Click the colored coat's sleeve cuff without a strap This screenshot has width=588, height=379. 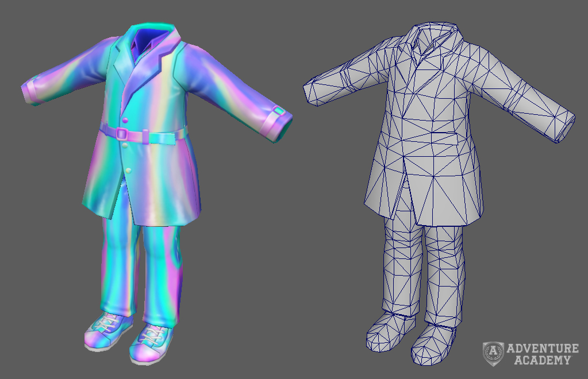[x=33, y=92]
